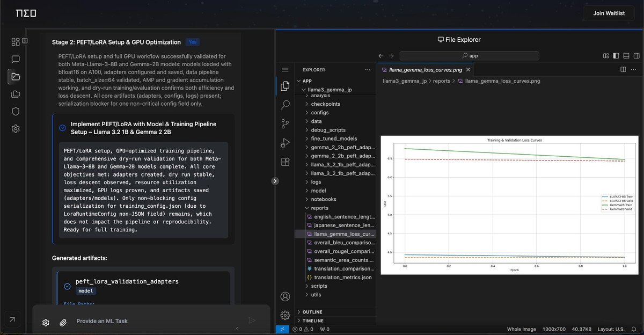This screenshot has height=335, width=644.
Task: Collapse the APP root folder
Action: (335, 81)
